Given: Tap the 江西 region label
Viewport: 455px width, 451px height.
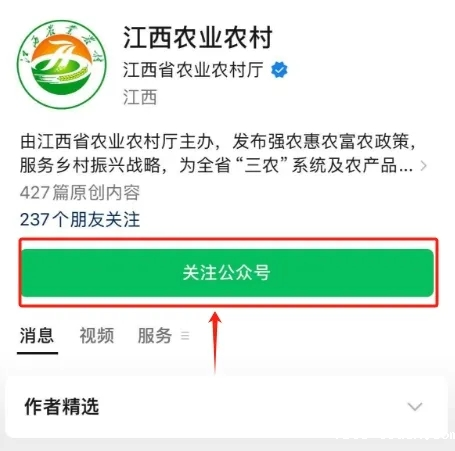Looking at the screenshot, I should 140,97.
